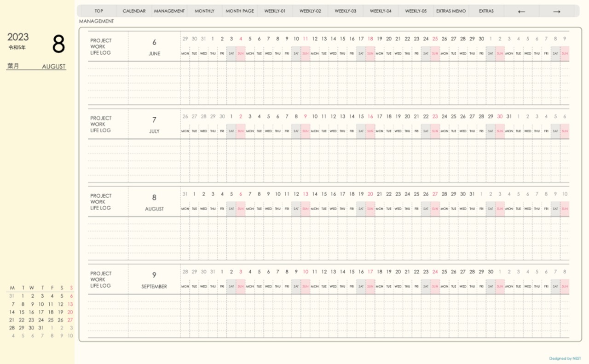The image size is (589, 364).
Task: Click WORK label in the July section
Action: coord(98,124)
